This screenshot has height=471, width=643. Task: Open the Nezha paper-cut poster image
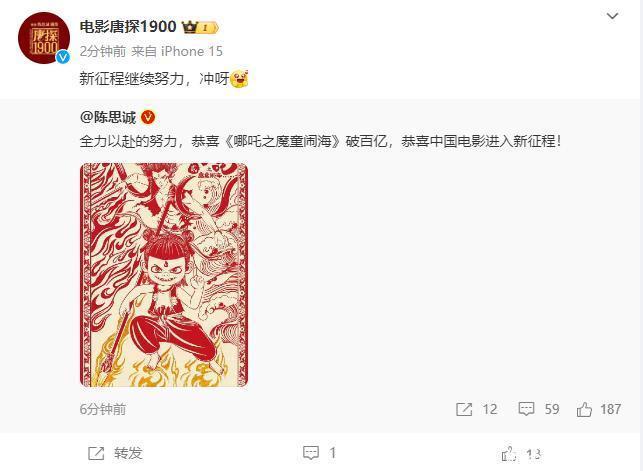coord(164,275)
